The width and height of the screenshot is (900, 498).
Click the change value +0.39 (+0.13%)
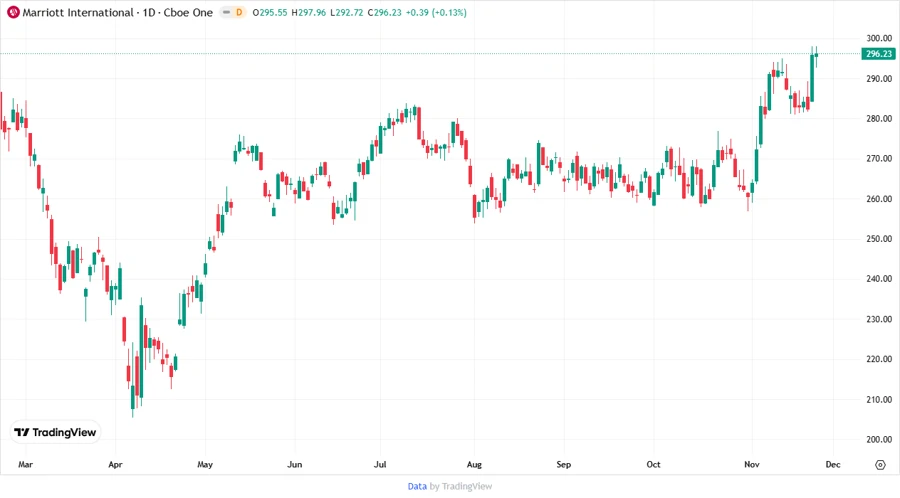click(x=436, y=12)
